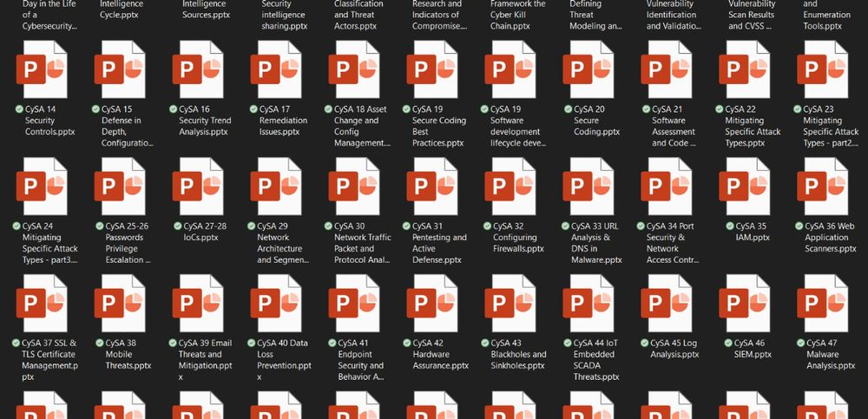Click the CySA 45 Log Analysis file icon

point(666,304)
